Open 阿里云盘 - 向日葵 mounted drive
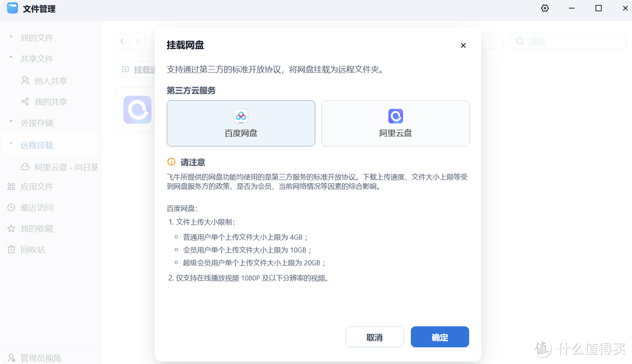Screen dimensions: 632x364 (x=66, y=167)
